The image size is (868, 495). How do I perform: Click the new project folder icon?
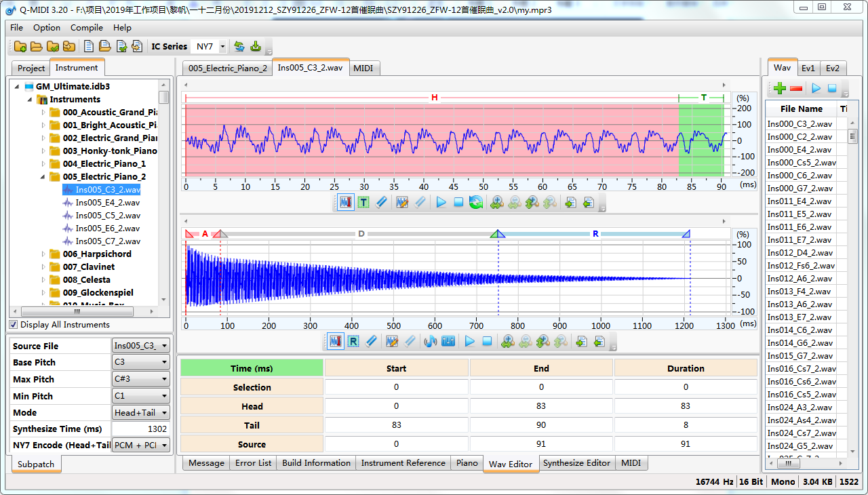coord(20,47)
